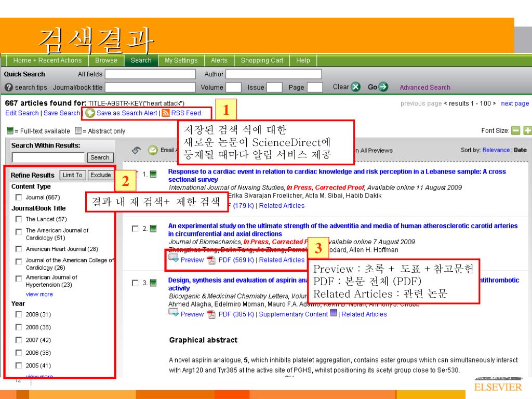
Task: Click the Save as Search Alert icon
Action: pyautogui.click(x=90, y=113)
